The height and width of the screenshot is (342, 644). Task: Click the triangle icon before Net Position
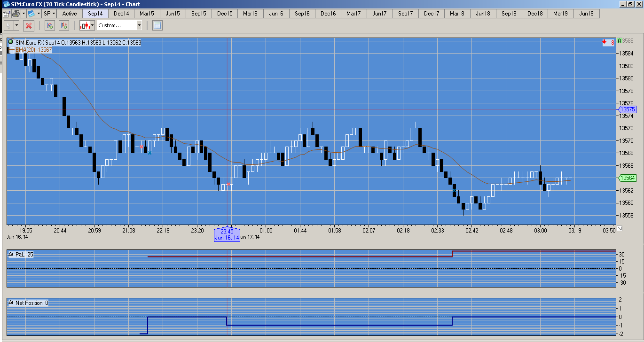(x=11, y=303)
